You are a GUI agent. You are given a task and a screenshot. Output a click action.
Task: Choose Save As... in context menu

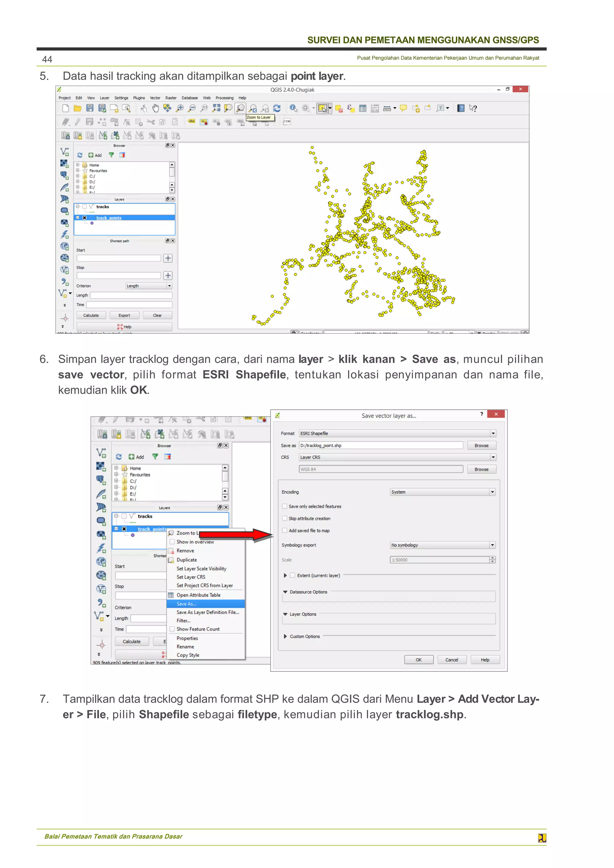click(186, 604)
